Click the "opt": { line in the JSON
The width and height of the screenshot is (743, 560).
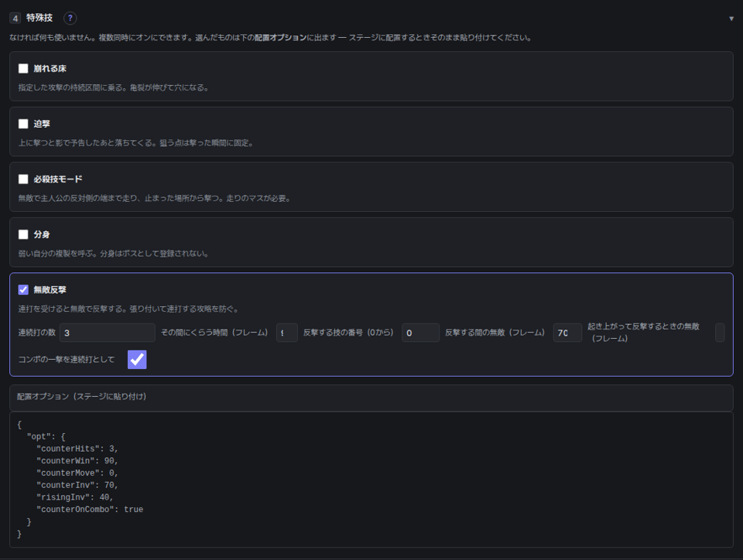click(46, 437)
